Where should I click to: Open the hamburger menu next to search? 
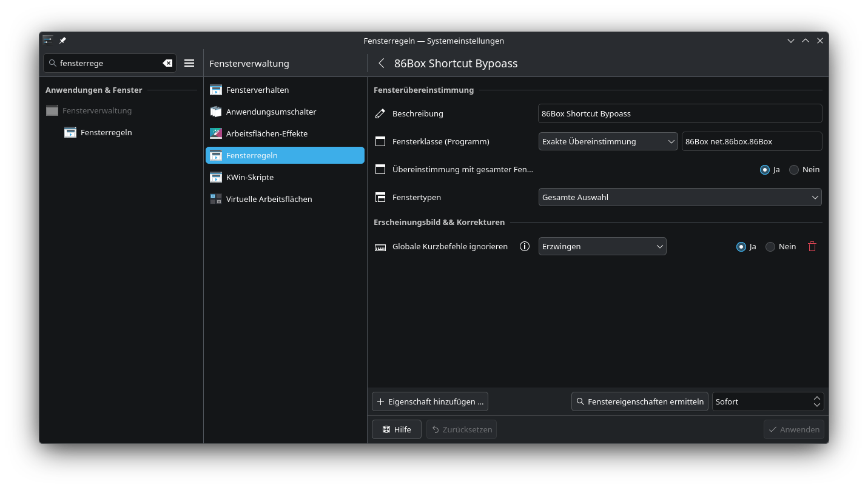coord(189,63)
